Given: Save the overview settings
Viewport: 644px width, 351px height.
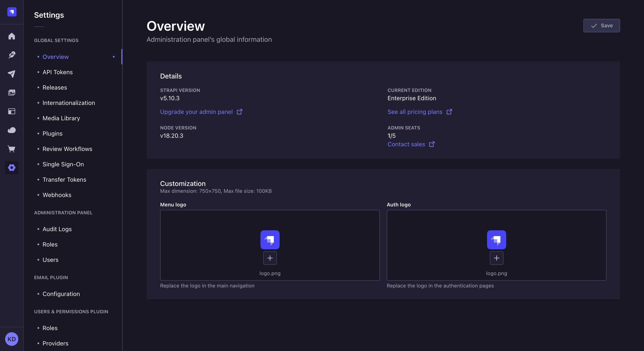Looking at the screenshot, I should [x=601, y=26].
